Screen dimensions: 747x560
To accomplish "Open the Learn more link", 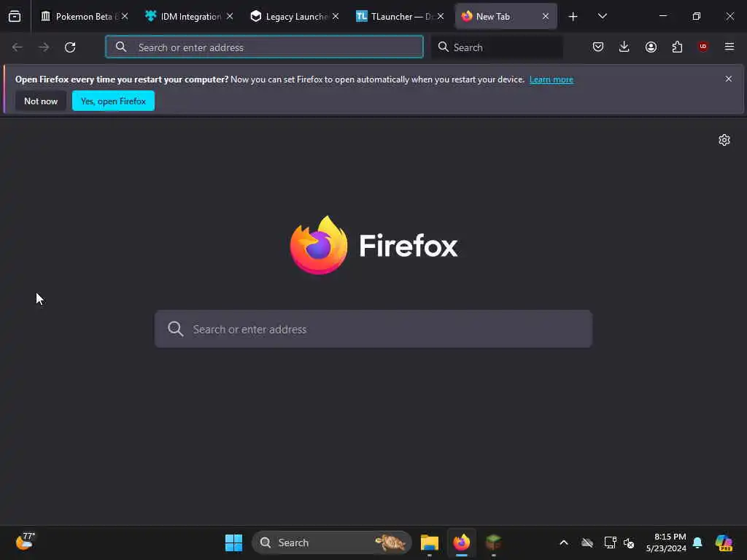I will 551,79.
